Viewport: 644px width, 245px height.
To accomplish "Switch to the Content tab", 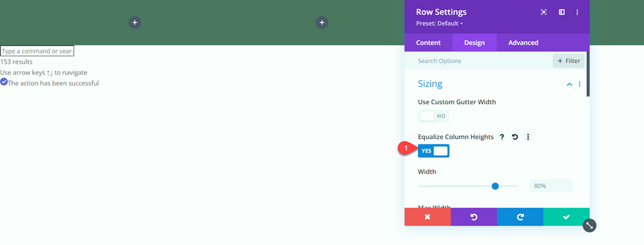I will pyautogui.click(x=429, y=43).
